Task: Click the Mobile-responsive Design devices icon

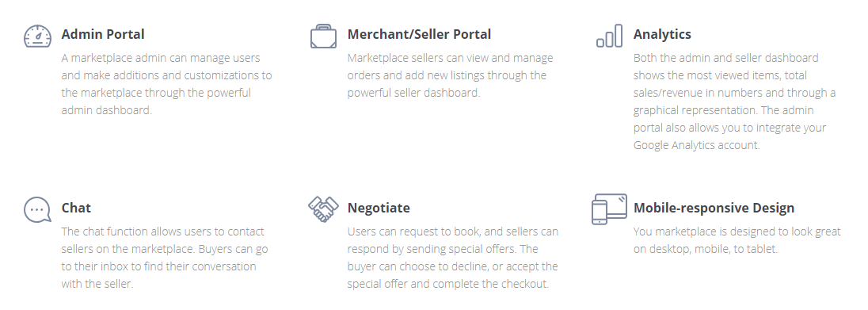Action: coord(610,209)
